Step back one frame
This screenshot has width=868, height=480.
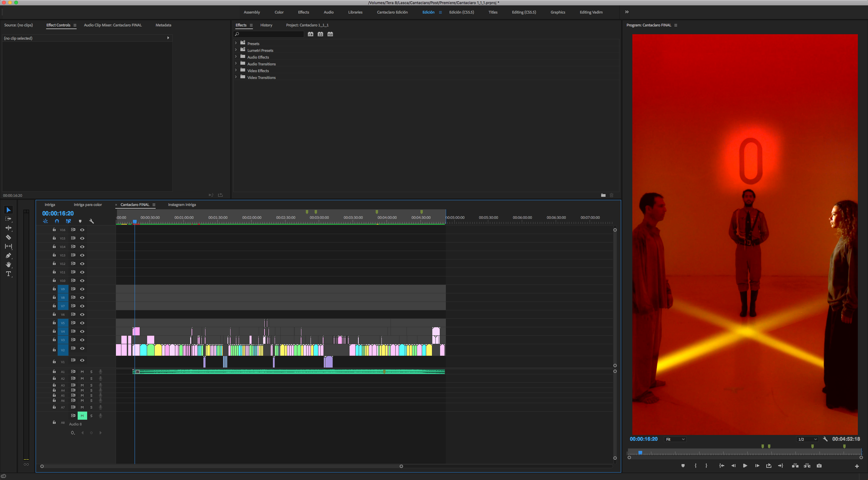(x=733, y=466)
